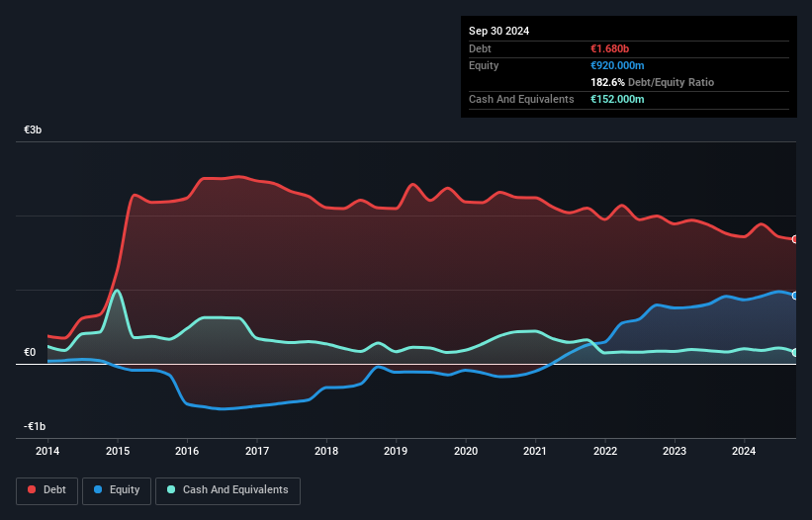Click the €0 y-axis label
This screenshot has height=520, width=812.
(x=30, y=352)
